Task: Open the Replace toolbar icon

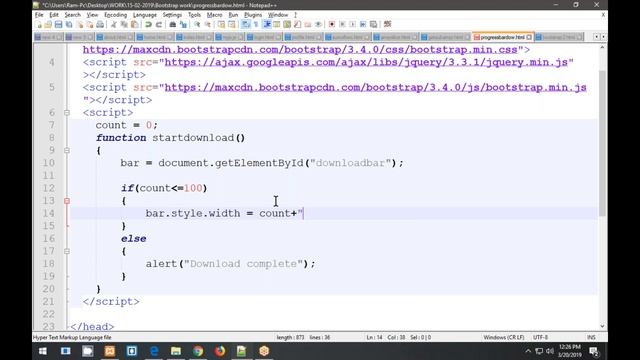Action: pos(183,24)
